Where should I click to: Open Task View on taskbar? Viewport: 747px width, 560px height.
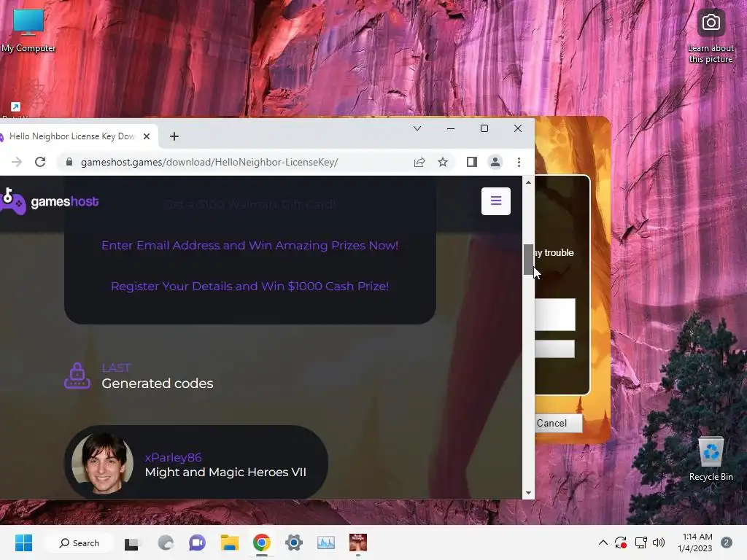tap(131, 542)
